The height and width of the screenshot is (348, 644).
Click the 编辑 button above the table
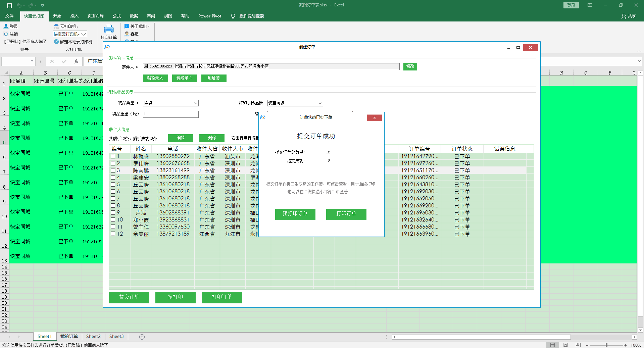[x=181, y=138]
